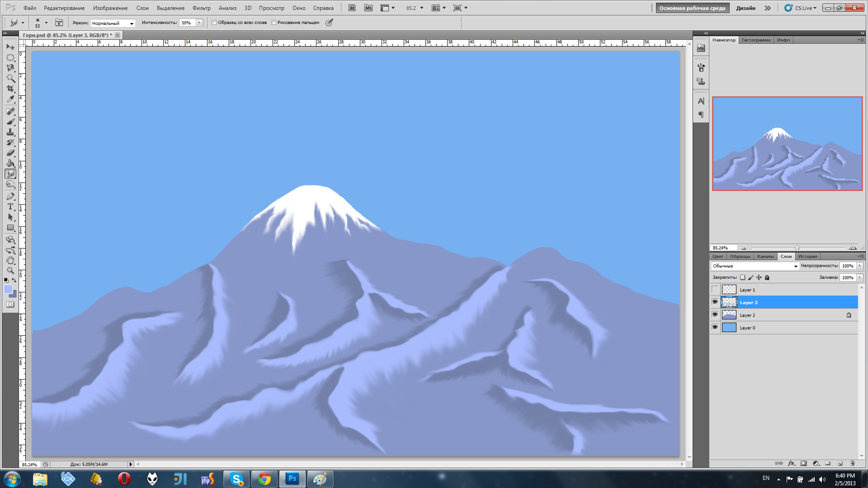Expand more workspaces chevron
868x488 pixels.
pos(768,8)
